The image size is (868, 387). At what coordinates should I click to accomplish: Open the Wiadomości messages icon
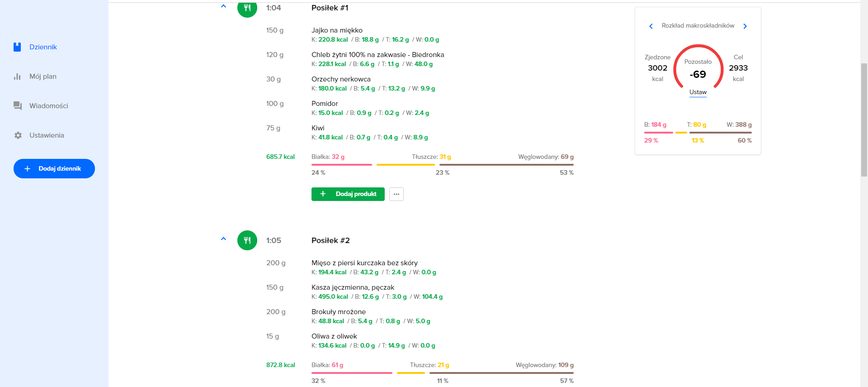click(x=18, y=106)
